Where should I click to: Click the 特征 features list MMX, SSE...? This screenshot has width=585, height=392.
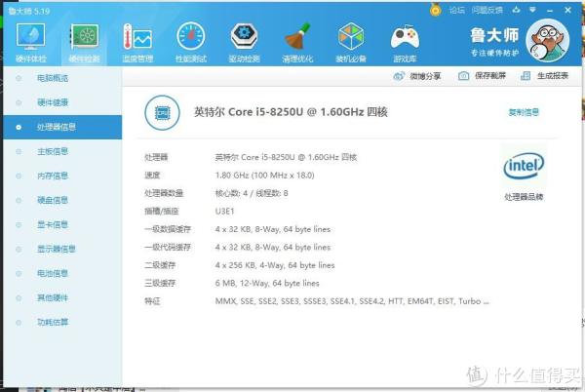tap(352, 301)
